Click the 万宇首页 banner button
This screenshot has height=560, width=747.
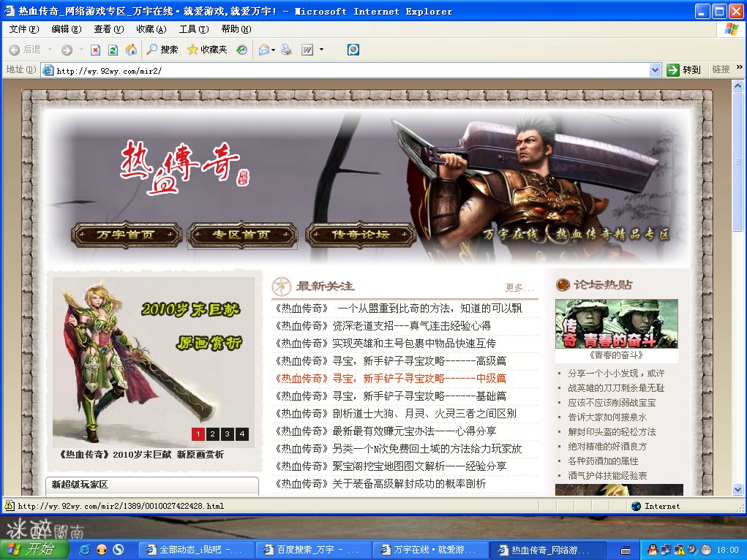[127, 235]
